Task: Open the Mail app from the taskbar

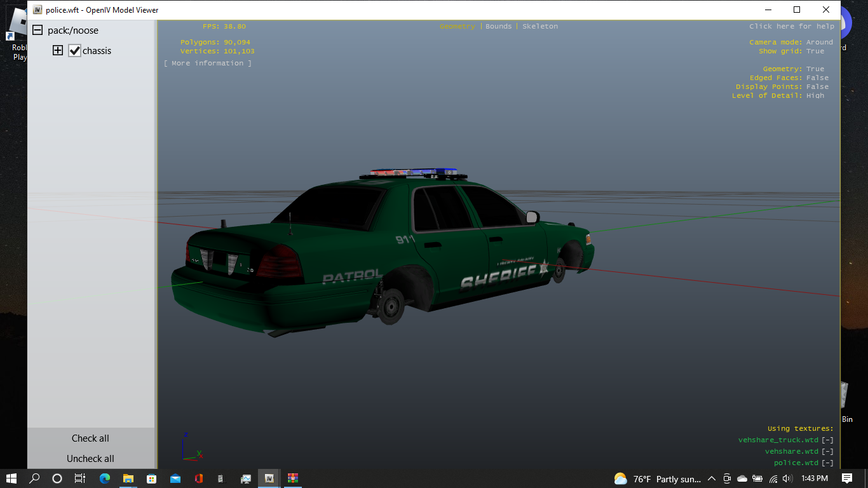Action: point(175,478)
